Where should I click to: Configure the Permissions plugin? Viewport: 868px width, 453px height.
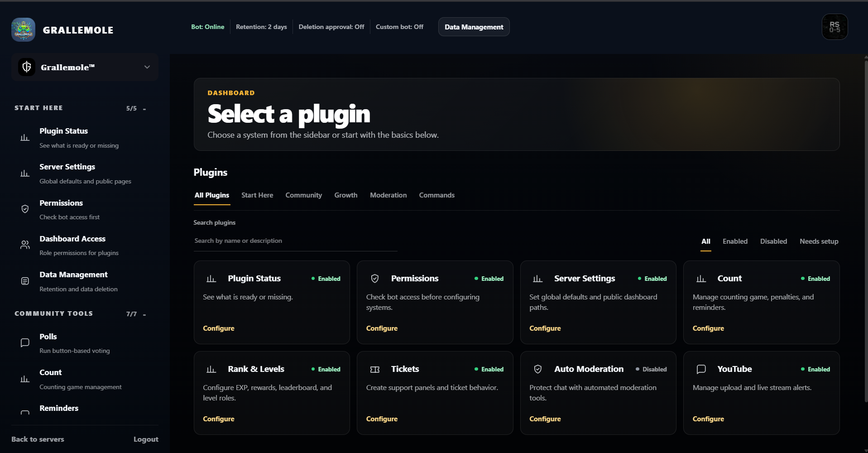pos(382,328)
